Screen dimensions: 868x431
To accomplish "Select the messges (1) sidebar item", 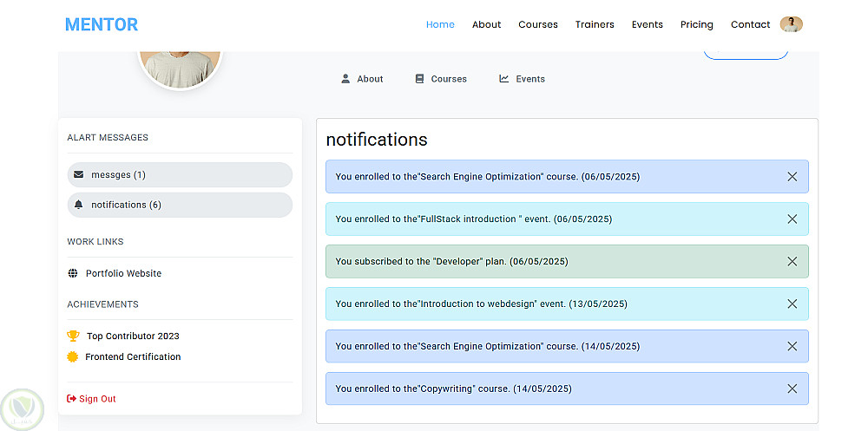I will point(180,174).
